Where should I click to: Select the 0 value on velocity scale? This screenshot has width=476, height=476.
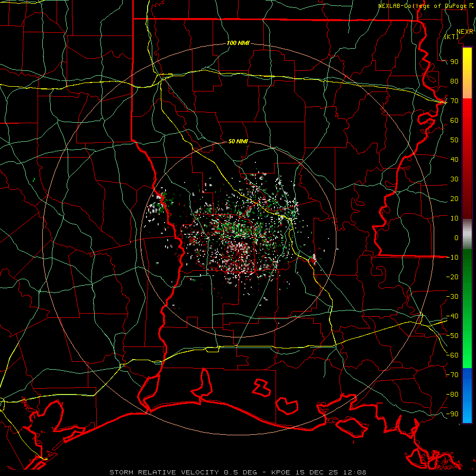tap(456, 237)
